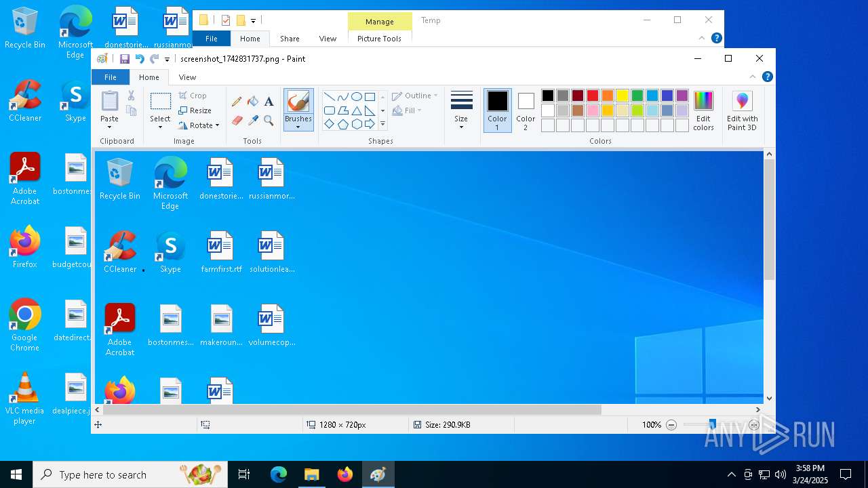Image resolution: width=868 pixels, height=488 pixels.
Task: Expand the Shapes gallery More arrow
Action: coord(382,124)
